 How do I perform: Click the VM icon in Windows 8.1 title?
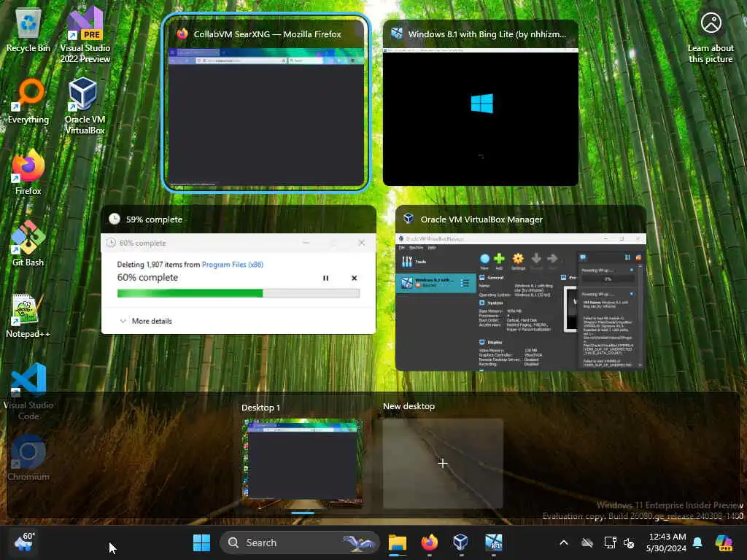396,34
